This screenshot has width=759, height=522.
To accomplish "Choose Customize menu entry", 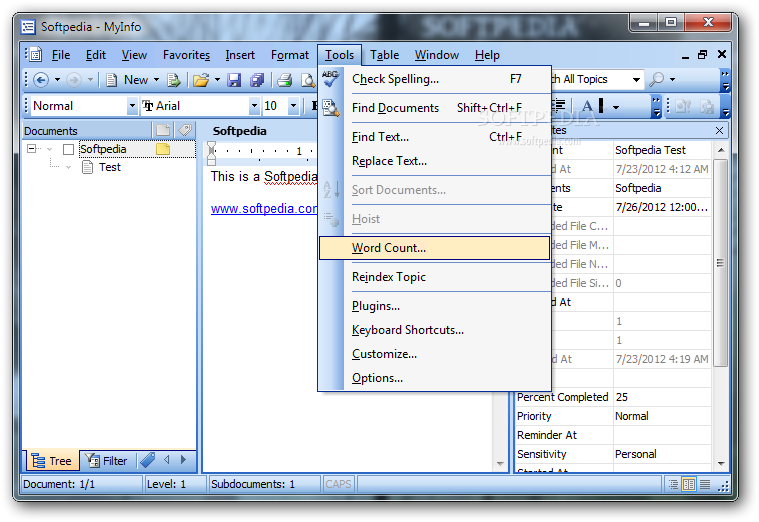I will (435, 354).
